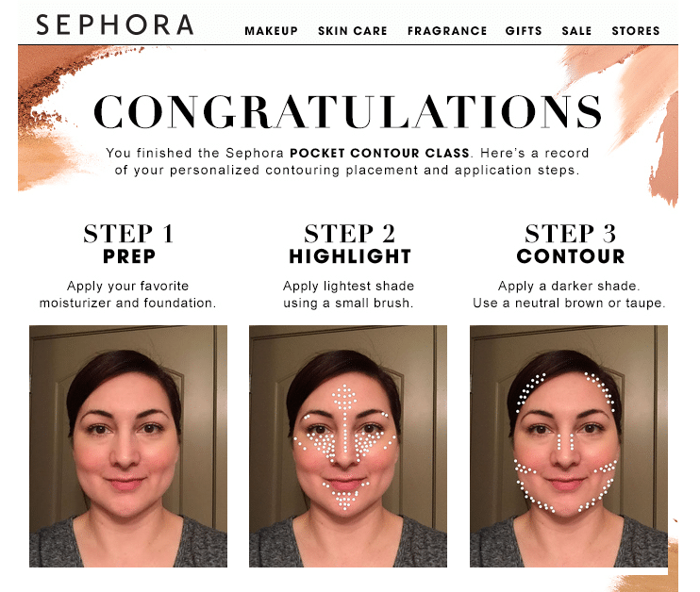Viewport: 700px width, 592px height.
Task: Click the jawline contour dots in Step 3
Action: [566, 486]
